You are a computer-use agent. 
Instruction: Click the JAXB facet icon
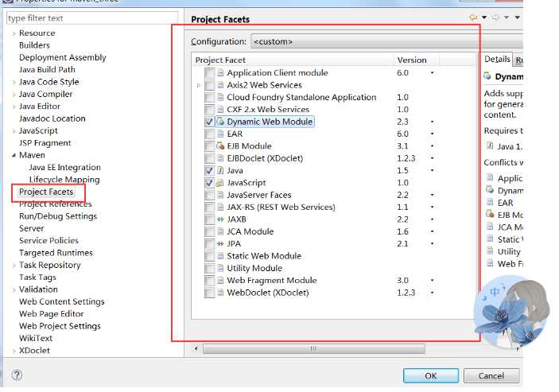[x=220, y=219]
